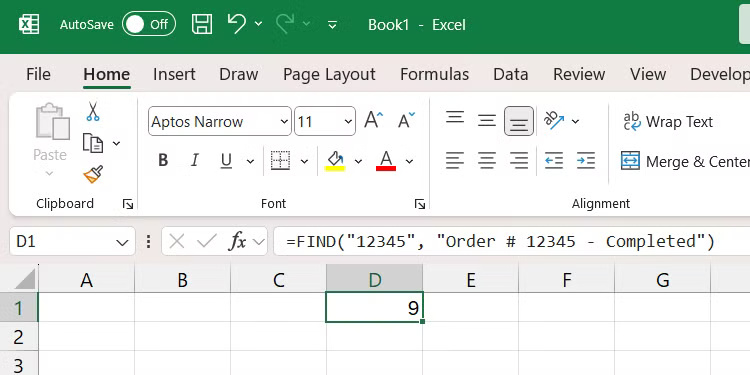Click the Insert Function fx icon
The image size is (750, 375).
pyautogui.click(x=237, y=242)
